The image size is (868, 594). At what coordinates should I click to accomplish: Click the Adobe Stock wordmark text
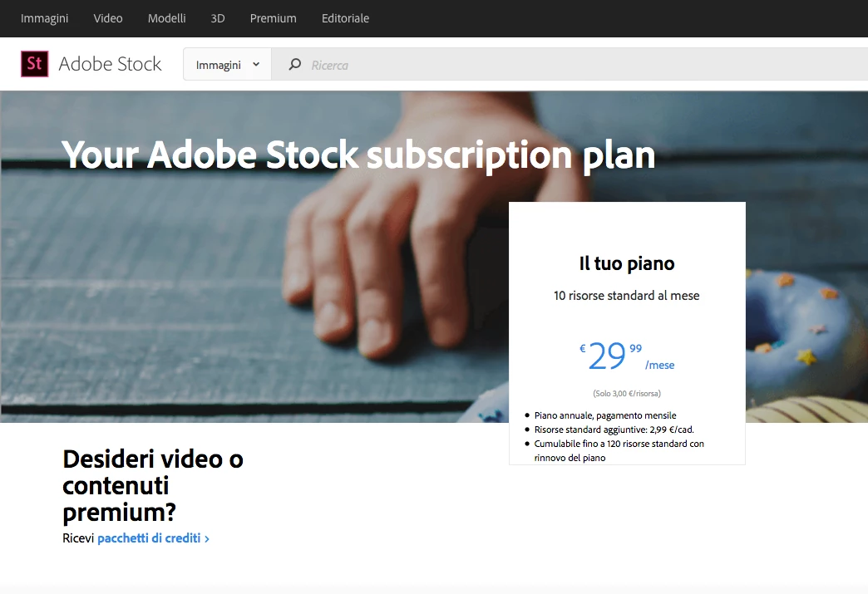pyautogui.click(x=110, y=64)
